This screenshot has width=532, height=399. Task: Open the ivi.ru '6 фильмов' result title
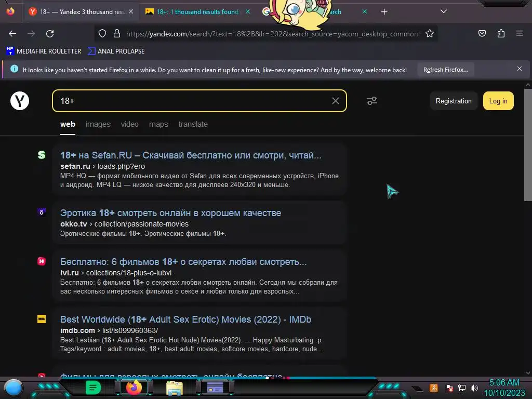click(x=183, y=262)
